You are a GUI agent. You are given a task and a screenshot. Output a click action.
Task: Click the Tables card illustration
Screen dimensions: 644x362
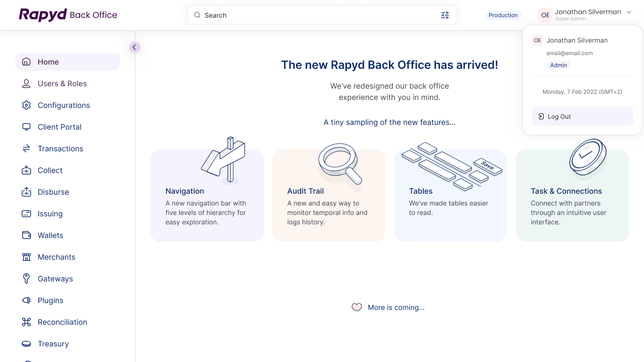[x=452, y=166]
